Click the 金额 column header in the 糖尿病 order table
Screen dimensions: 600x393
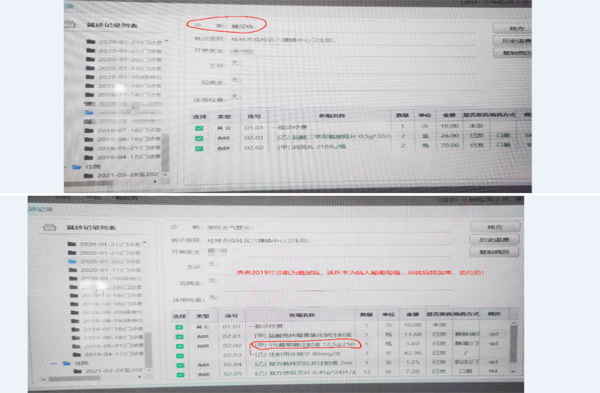pyautogui.click(x=449, y=115)
